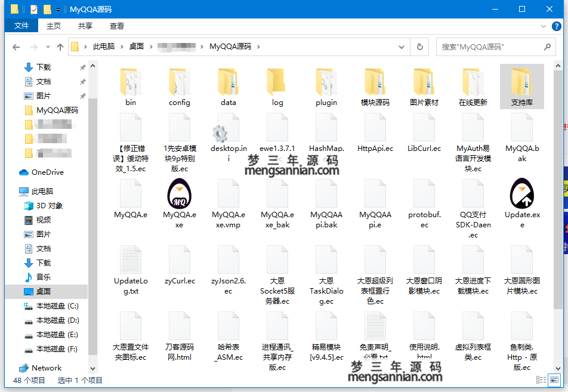Select MyQQA.bak file
The image size is (568, 392).
[x=521, y=138]
